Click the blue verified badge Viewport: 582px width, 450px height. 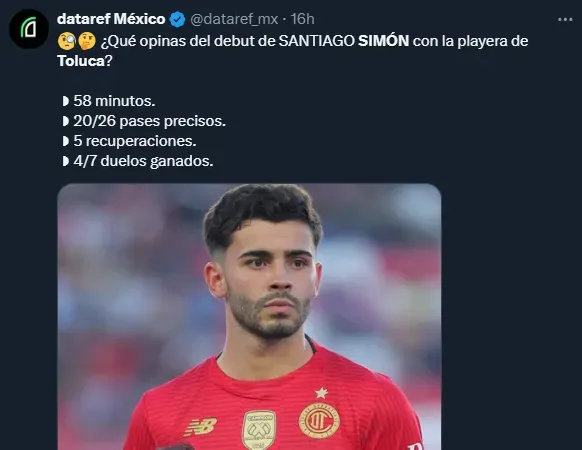tap(177, 19)
